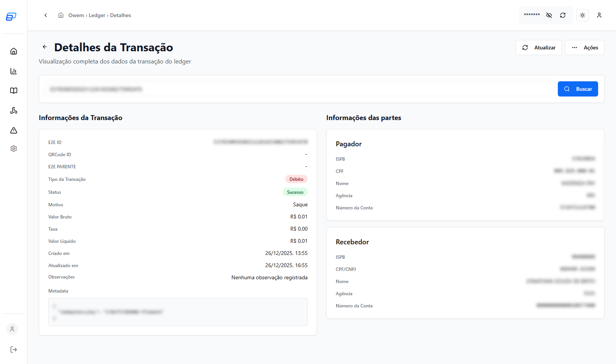Viewport: 616px width, 364px height.
Task: Go back using the arrow next to Detalhes title
Action: 44,46
